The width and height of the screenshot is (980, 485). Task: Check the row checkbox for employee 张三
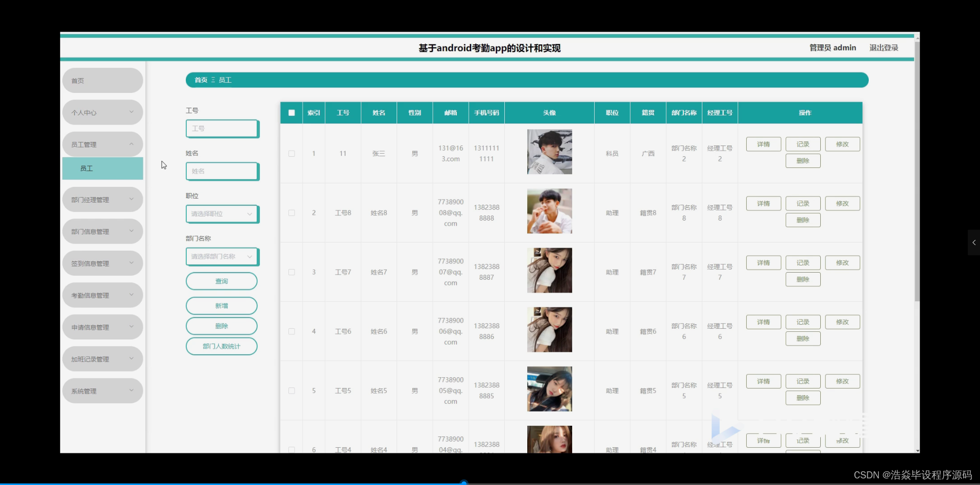(x=291, y=153)
